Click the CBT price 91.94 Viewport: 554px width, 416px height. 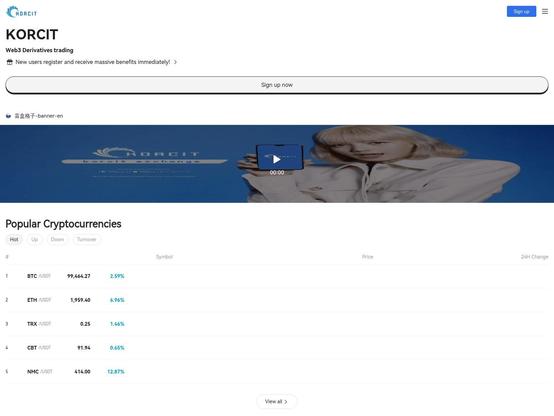click(x=84, y=348)
